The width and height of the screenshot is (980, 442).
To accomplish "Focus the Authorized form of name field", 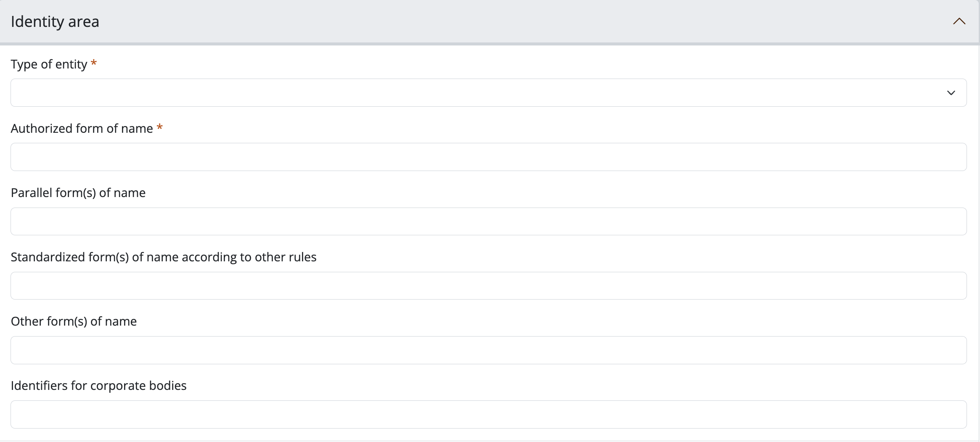I will [x=488, y=157].
